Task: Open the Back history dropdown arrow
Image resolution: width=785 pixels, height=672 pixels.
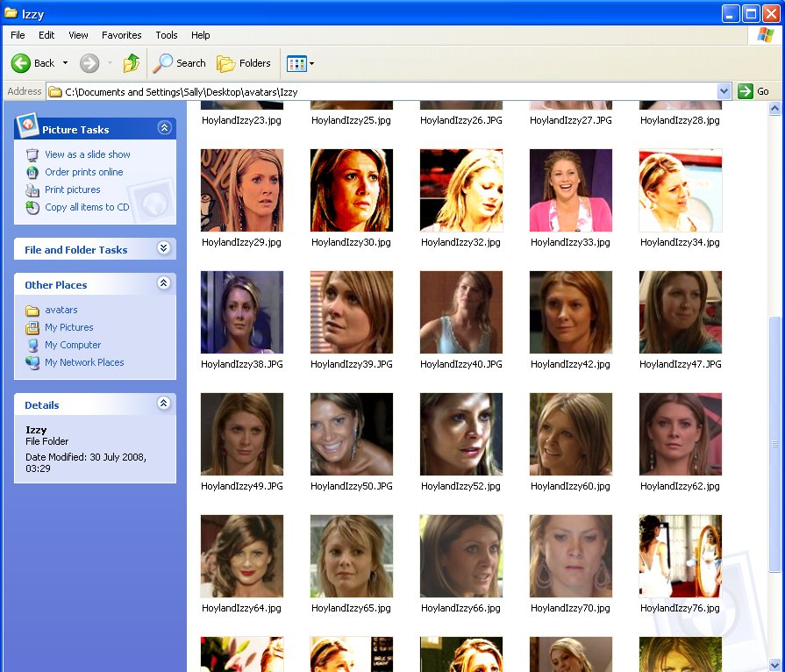Action: (x=65, y=63)
